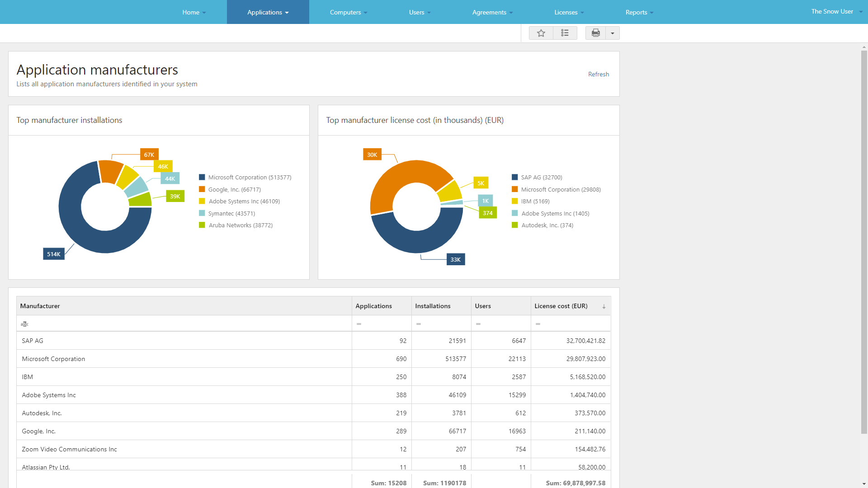Screen dimensions: 868x488
Task: Click the Users column equals filter icon
Action: (478, 324)
